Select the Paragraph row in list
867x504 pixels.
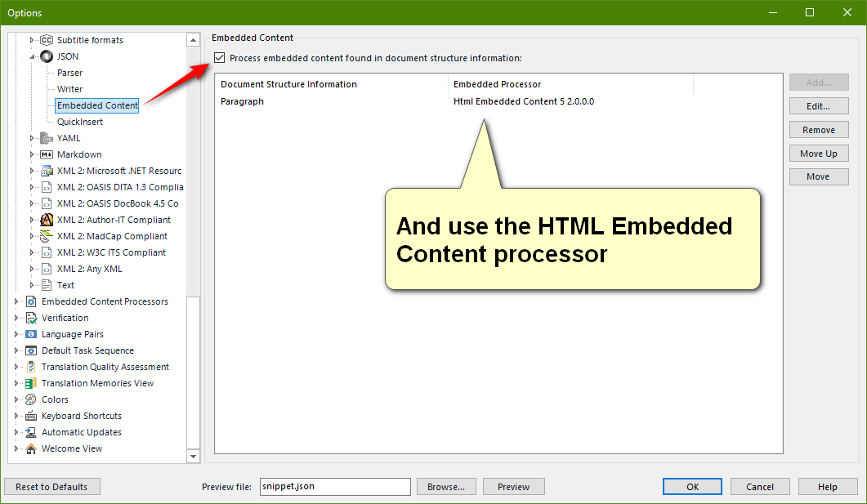(498, 101)
